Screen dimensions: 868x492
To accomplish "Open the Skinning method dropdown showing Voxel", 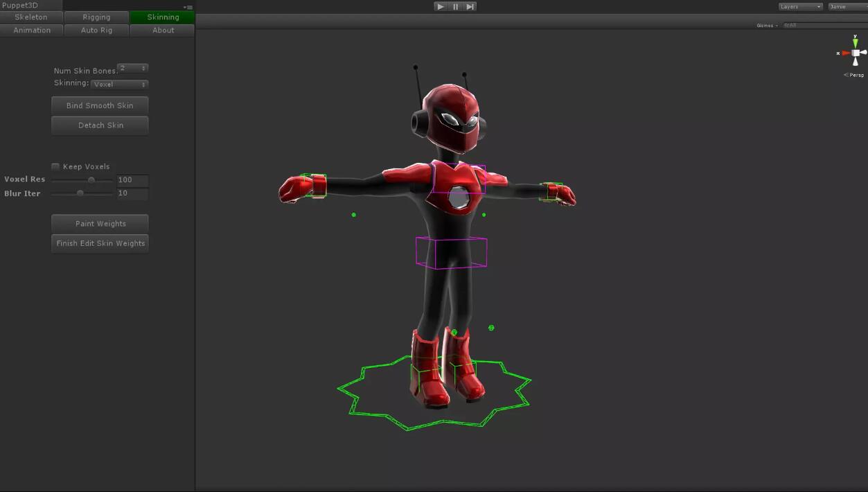I will click(120, 85).
